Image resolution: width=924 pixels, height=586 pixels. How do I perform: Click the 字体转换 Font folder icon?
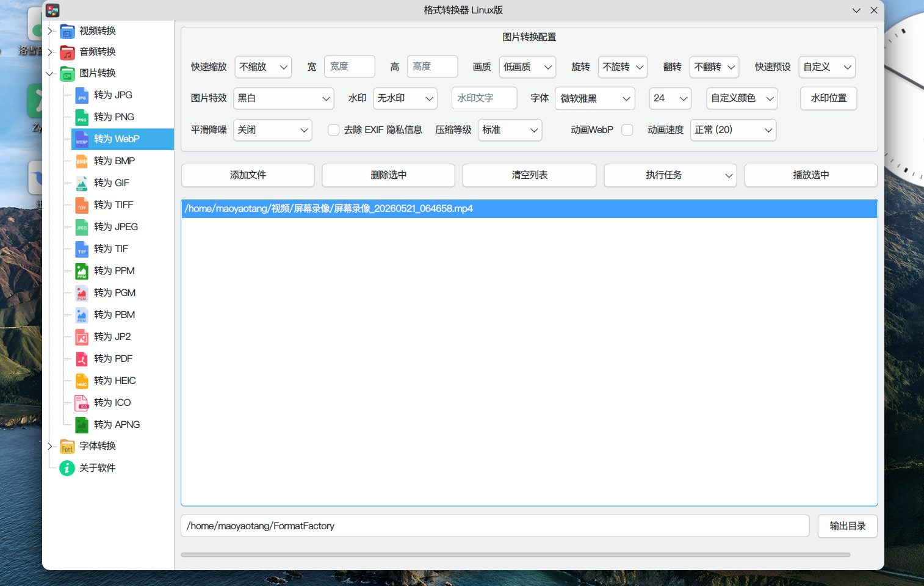(67, 446)
